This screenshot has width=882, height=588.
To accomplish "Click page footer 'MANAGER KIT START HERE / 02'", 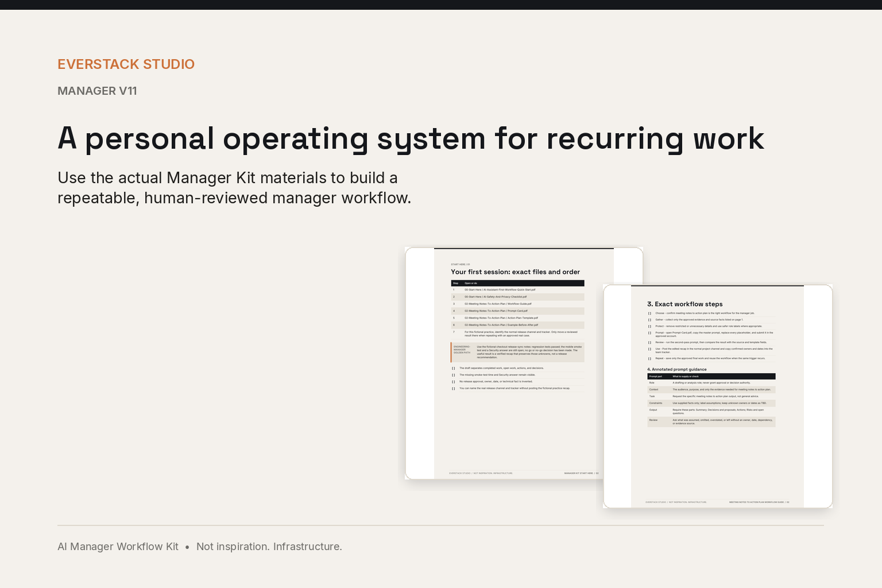I will pyautogui.click(x=581, y=473).
